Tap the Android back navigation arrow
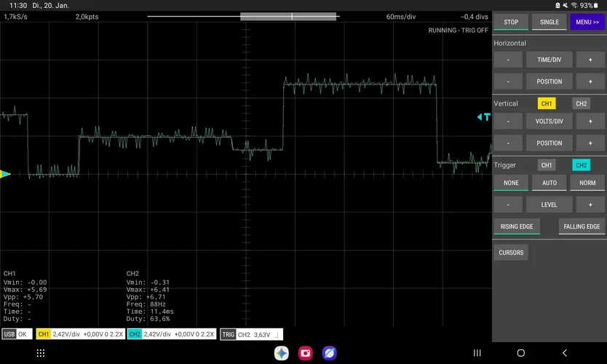This screenshot has height=364, width=607. click(564, 353)
